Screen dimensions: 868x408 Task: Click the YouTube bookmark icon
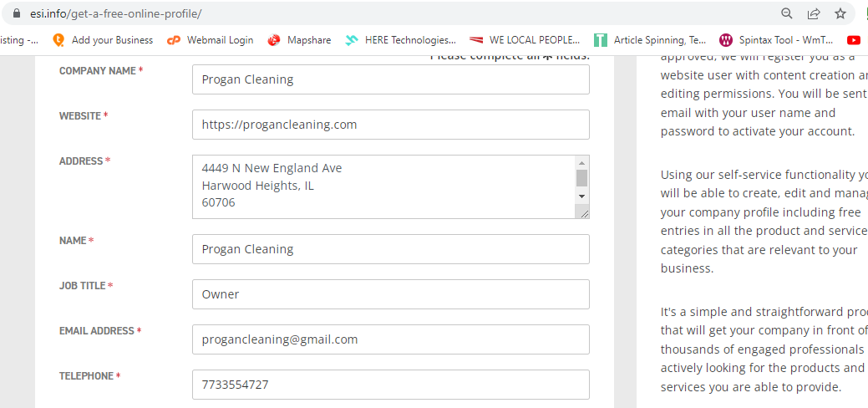854,40
